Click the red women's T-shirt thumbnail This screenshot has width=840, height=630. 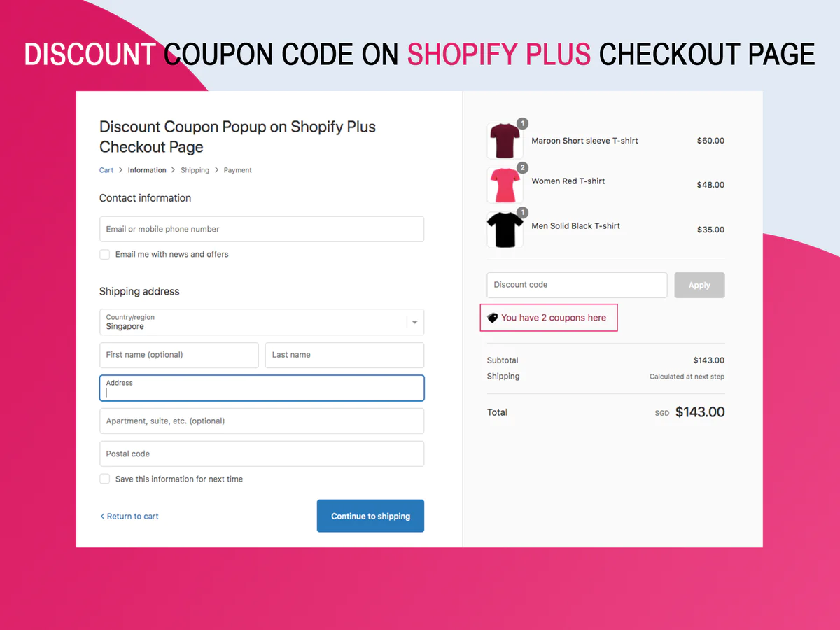pyautogui.click(x=504, y=185)
